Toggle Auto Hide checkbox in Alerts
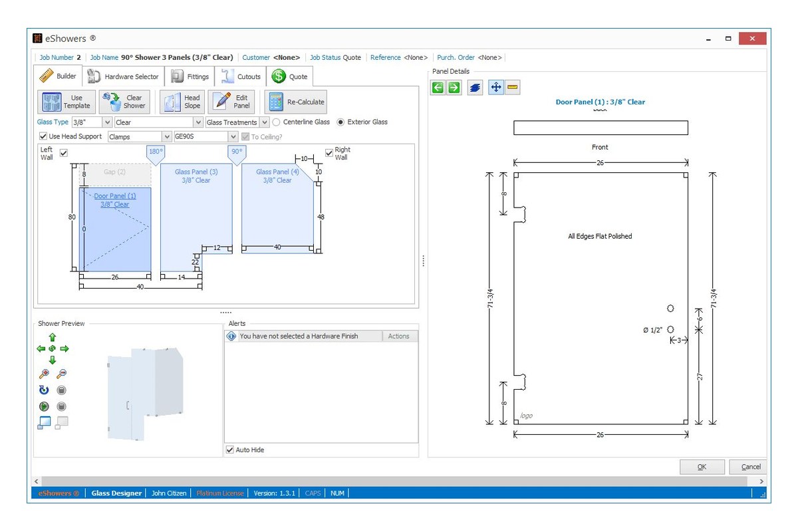Screen dimensions: 798x532 coord(230,450)
